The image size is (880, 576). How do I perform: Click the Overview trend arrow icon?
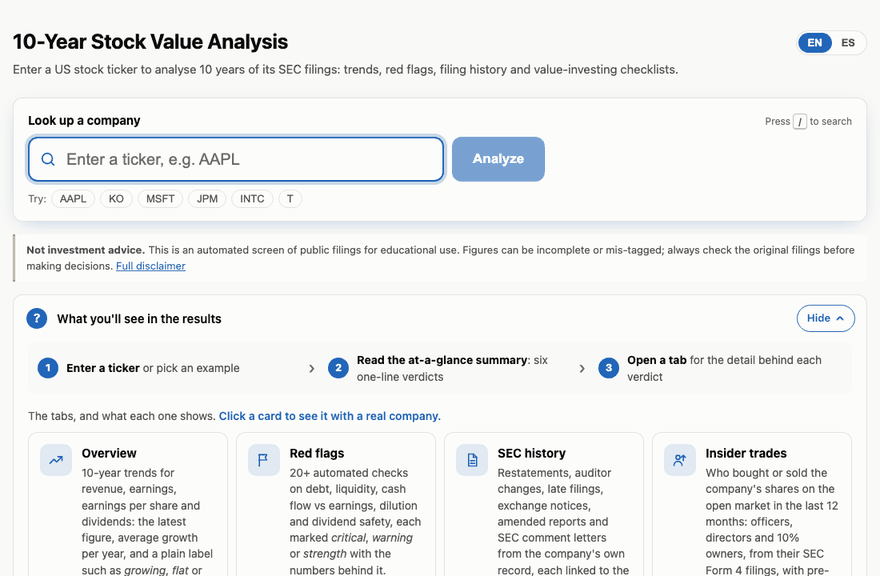click(56, 460)
